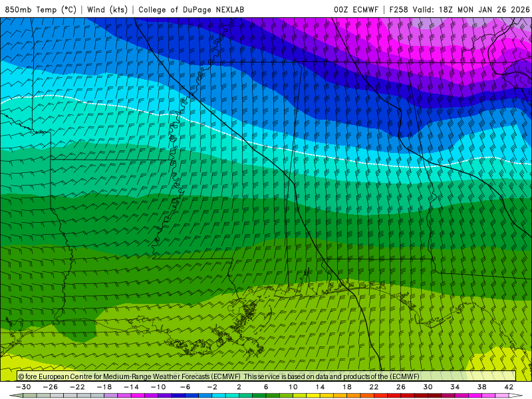The height and width of the screenshot is (399, 532).
Task: Click the -26 legend value
Action: pyautogui.click(x=51, y=387)
